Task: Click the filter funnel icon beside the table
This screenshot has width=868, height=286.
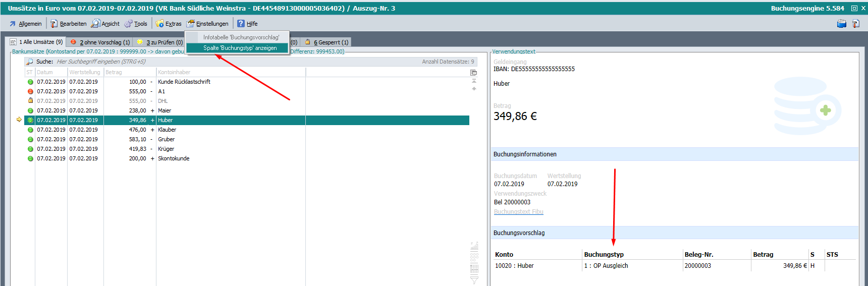Action: click(474, 279)
